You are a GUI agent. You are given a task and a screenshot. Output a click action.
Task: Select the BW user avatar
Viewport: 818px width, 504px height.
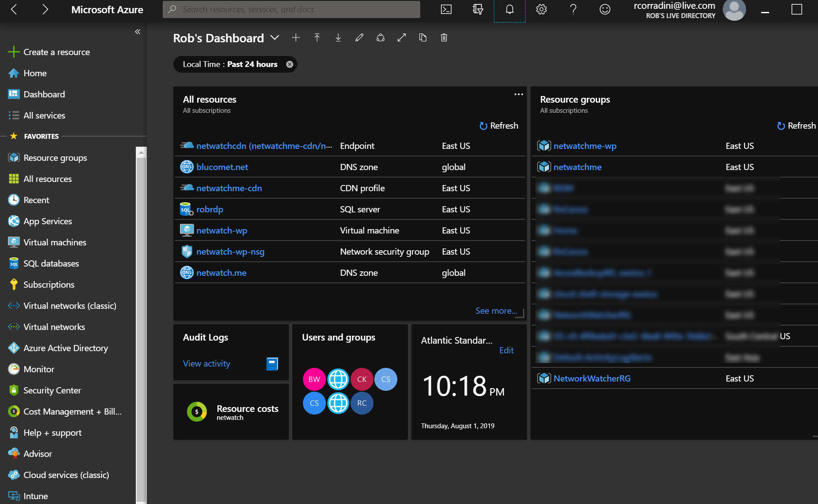point(314,379)
